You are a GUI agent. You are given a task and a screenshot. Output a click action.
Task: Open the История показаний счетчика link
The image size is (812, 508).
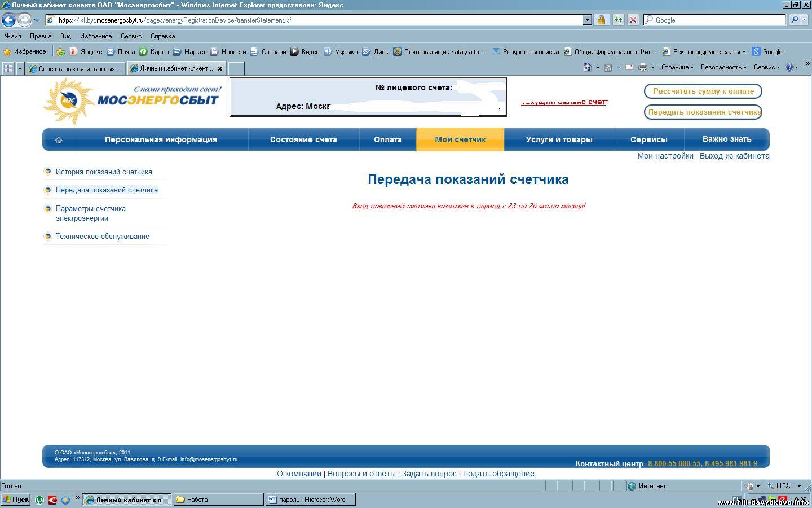104,172
